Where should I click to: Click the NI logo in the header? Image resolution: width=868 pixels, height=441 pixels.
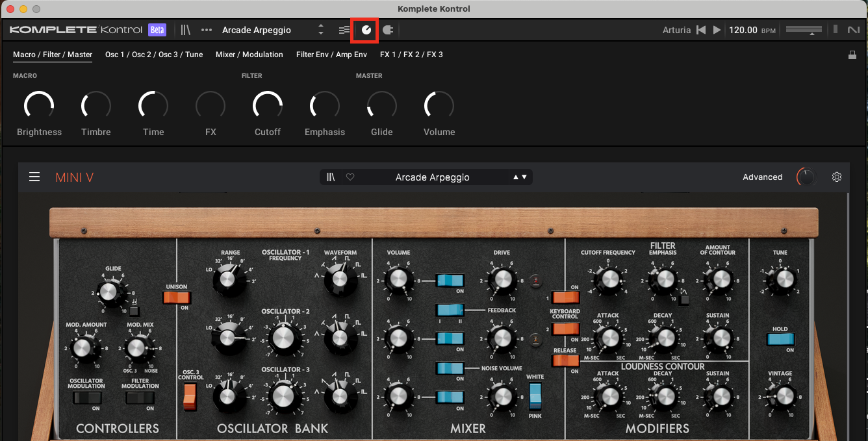click(x=852, y=30)
